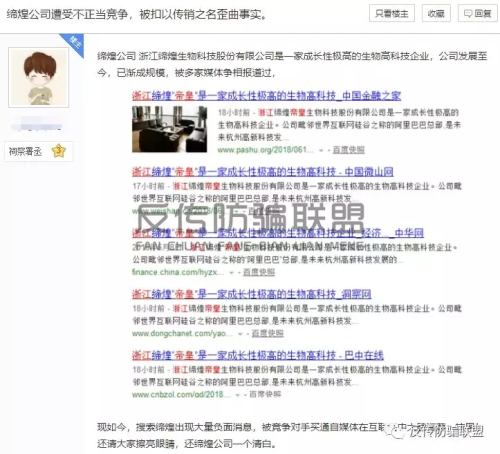Open 百度快照 link under dongchanet.com result
Image resolution: width=500 pixels, height=454 pixels.
coord(268,333)
